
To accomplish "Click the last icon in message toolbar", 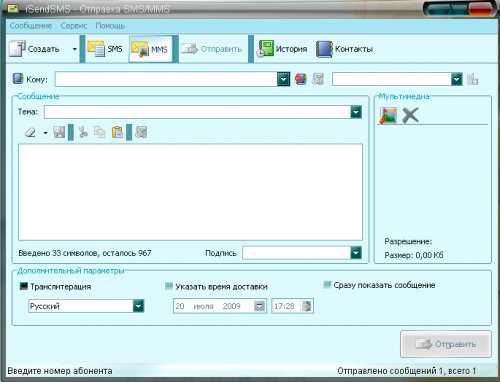I will point(141,132).
